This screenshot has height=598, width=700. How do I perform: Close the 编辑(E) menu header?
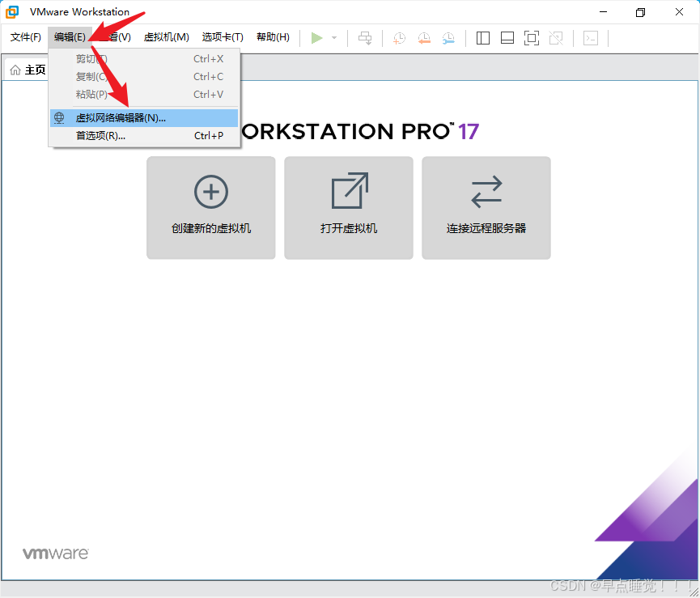(70, 37)
